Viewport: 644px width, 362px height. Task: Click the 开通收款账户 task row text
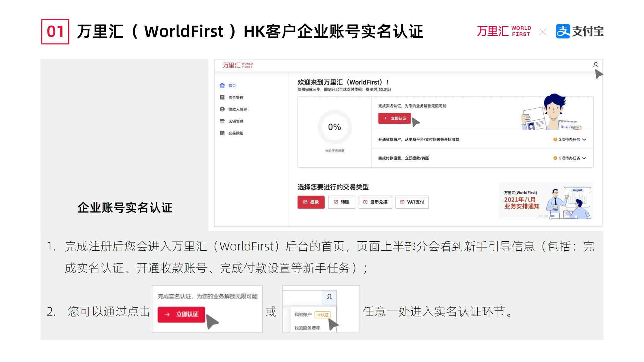click(418, 139)
